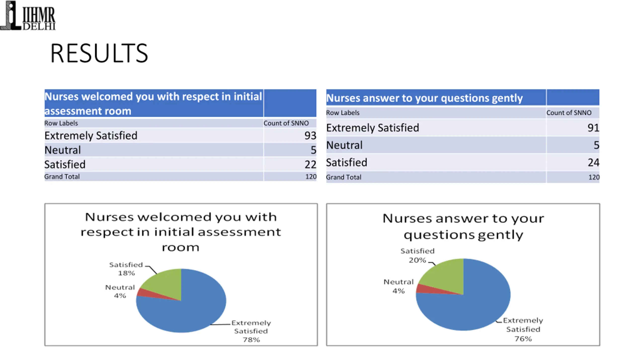Click the left pie chart title text

tap(181, 232)
